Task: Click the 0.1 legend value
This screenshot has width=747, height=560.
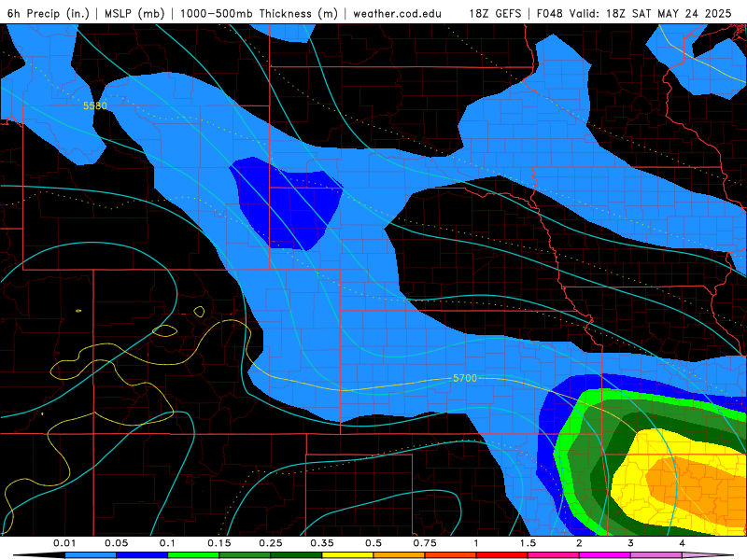Action: tap(168, 543)
